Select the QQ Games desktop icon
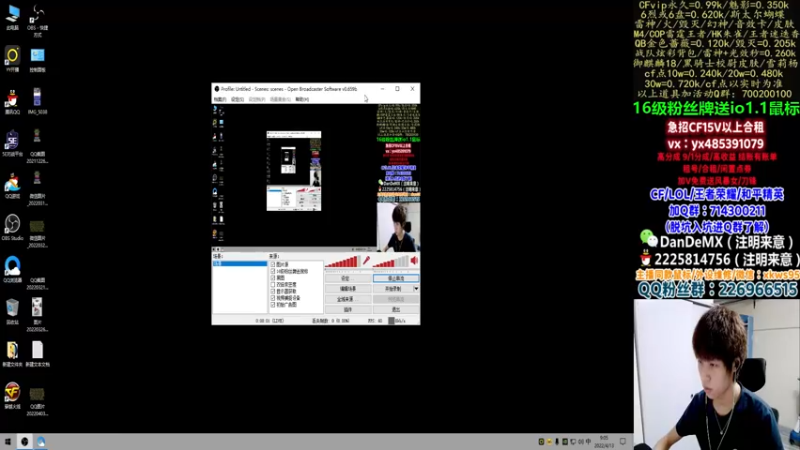The width and height of the screenshot is (800, 450). pos(12,186)
